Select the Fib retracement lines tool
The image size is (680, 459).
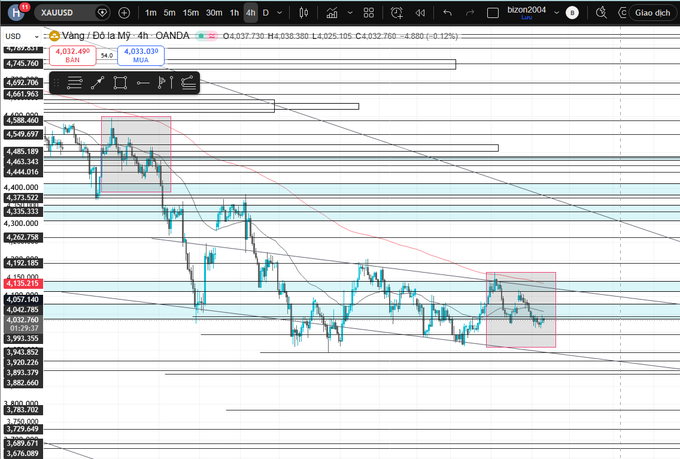point(75,82)
